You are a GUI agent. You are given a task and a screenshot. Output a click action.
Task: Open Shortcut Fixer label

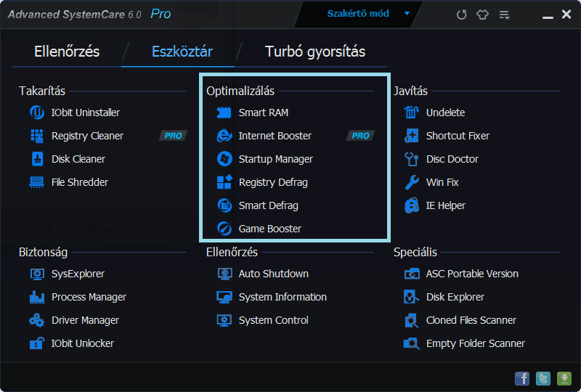click(458, 136)
